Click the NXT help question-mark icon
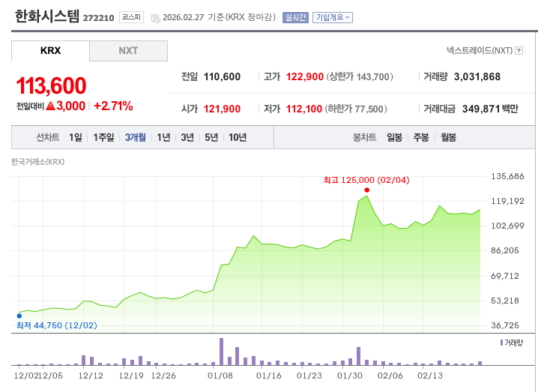 pos(519,51)
